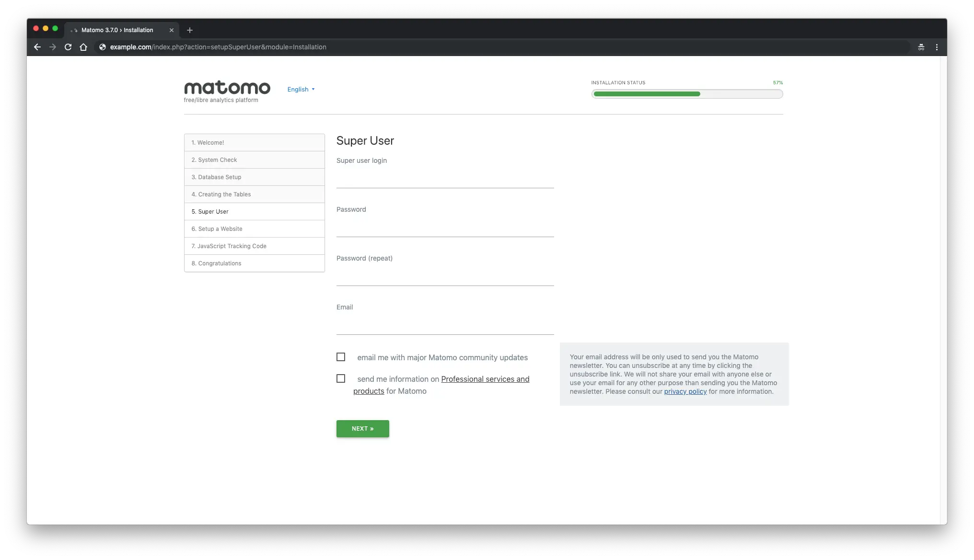Viewport: 974px width, 560px height.
Task: Open the browser home page icon
Action: click(x=83, y=47)
